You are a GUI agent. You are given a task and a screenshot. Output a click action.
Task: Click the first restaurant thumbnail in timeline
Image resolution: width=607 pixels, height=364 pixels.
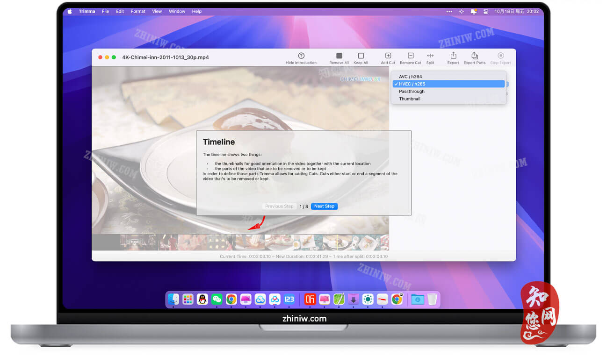(138, 243)
